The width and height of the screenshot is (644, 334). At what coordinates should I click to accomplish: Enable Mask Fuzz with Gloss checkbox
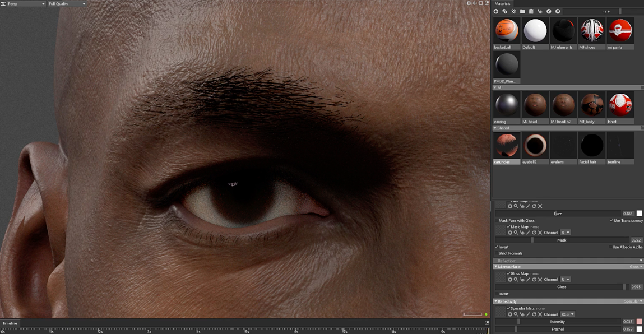[x=496, y=221]
